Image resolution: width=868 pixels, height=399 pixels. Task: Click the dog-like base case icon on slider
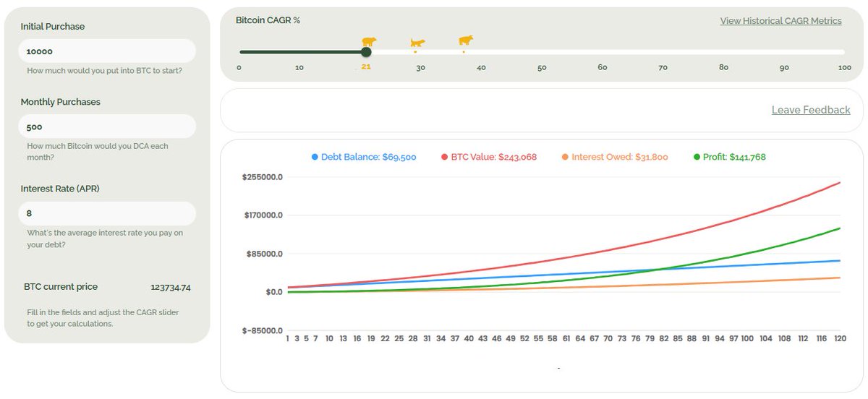click(x=417, y=43)
